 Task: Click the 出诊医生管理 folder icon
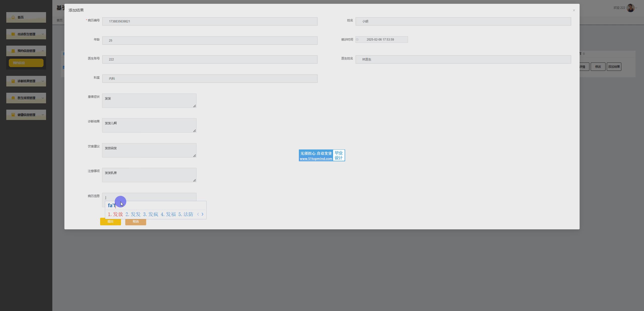click(13, 34)
